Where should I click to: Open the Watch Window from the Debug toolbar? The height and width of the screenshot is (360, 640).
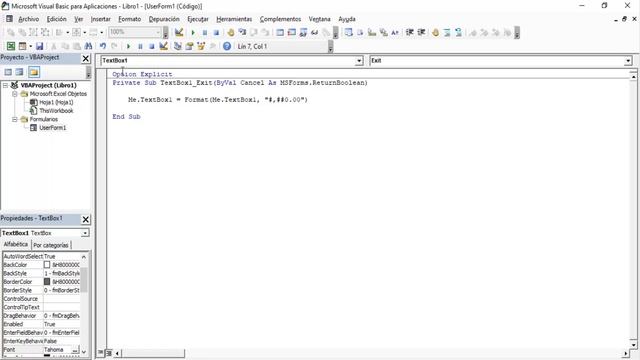303,32
